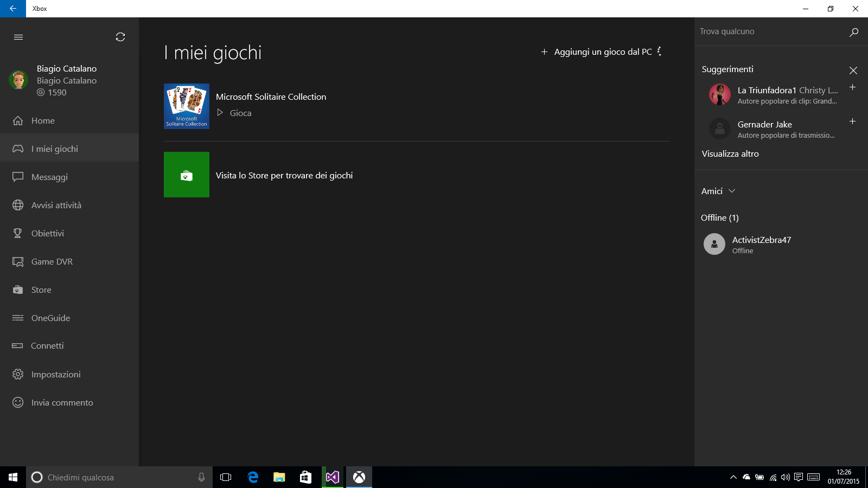
Task: Click Invia commento feedback item
Action: click(x=69, y=402)
